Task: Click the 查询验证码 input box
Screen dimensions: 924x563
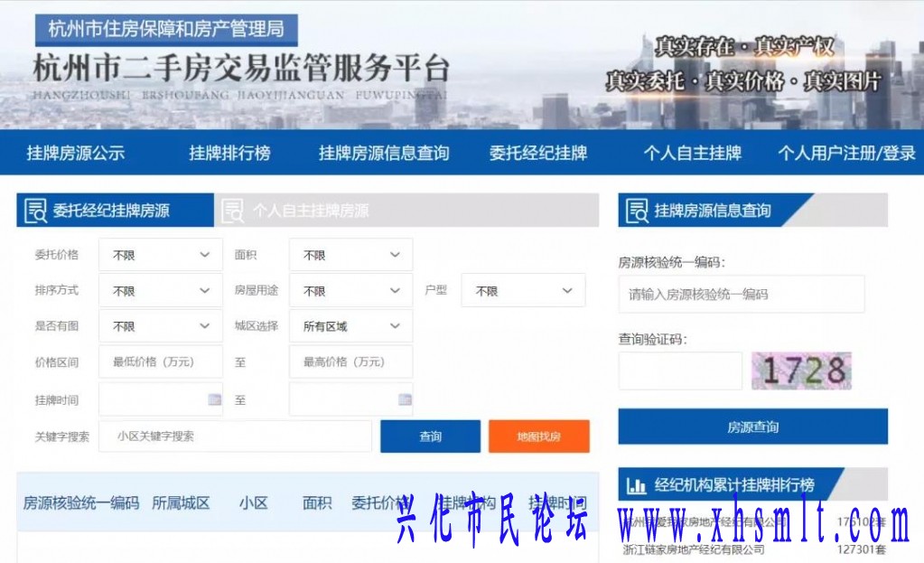Action: coord(680,371)
